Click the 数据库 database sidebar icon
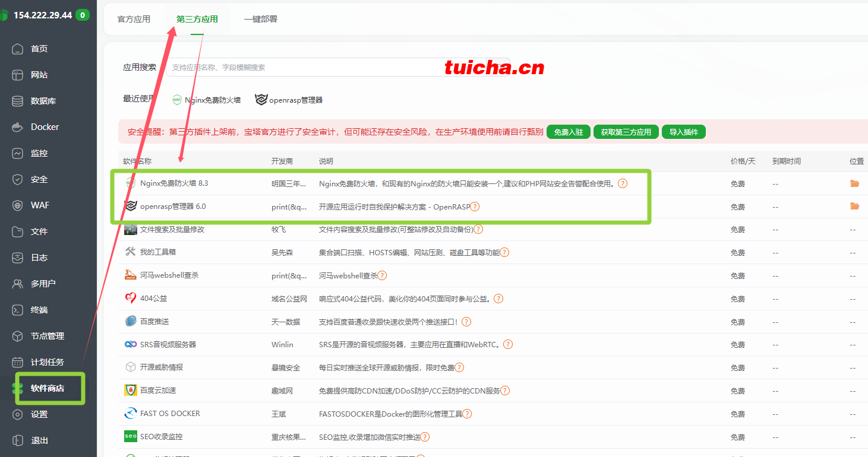Image resolution: width=868 pixels, height=457 pixels. (18, 101)
